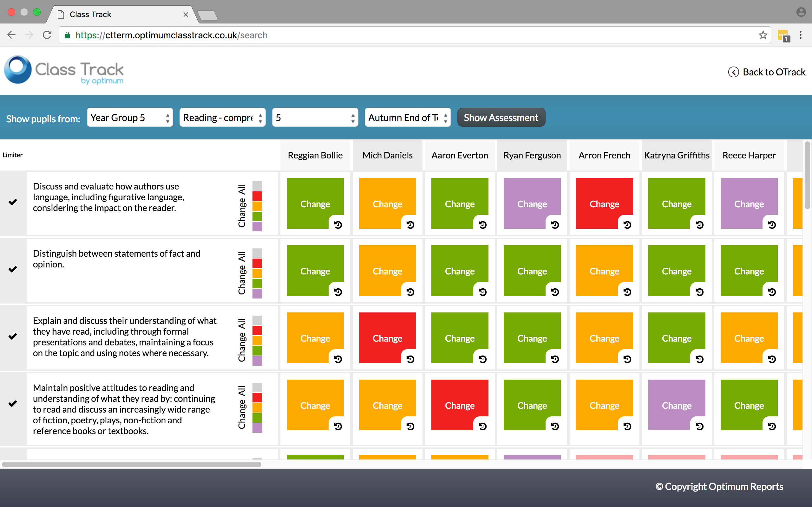Click the bookmark star in the address bar
812x507 pixels.
click(x=763, y=35)
